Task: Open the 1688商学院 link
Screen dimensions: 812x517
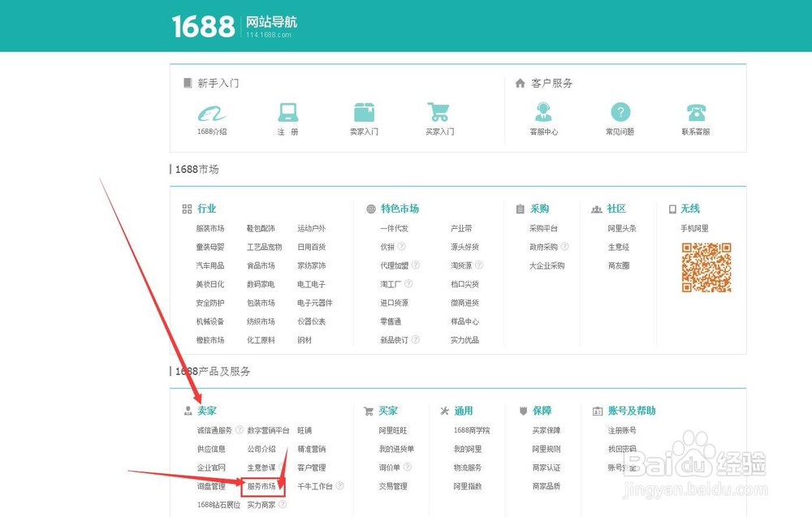Action: tap(471, 430)
